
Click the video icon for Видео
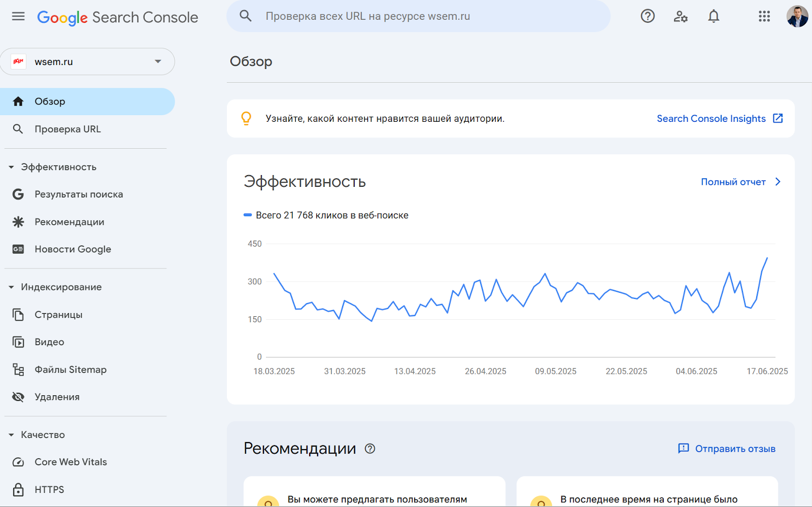pos(18,342)
